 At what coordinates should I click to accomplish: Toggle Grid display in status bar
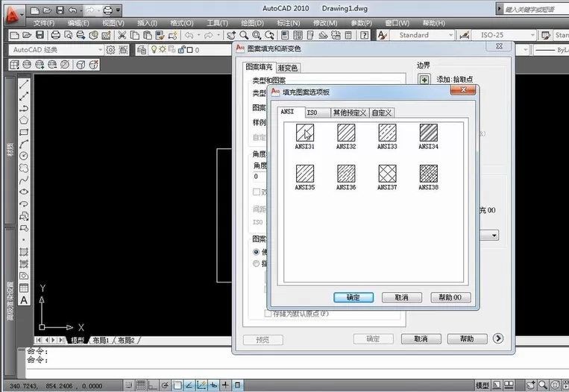[140, 385]
